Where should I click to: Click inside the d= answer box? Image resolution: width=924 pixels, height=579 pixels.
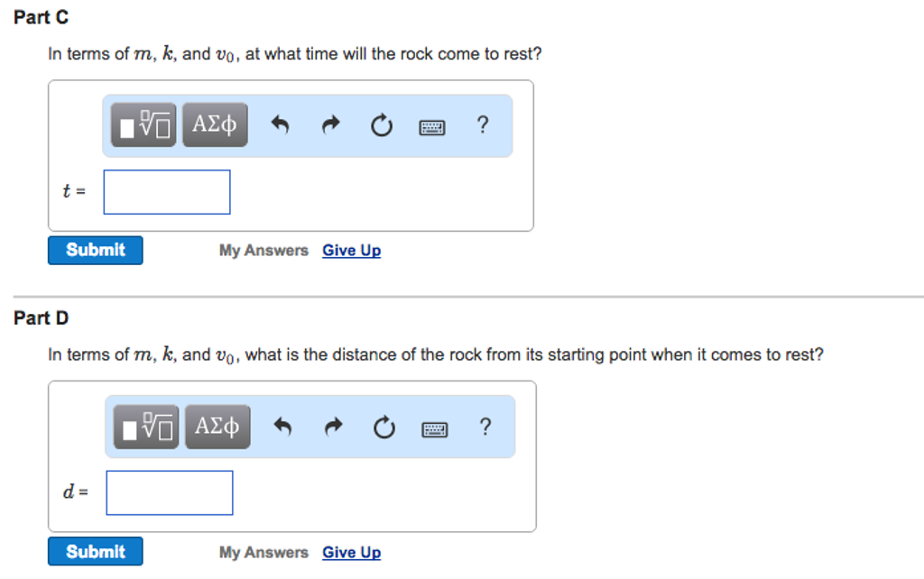pos(169,492)
